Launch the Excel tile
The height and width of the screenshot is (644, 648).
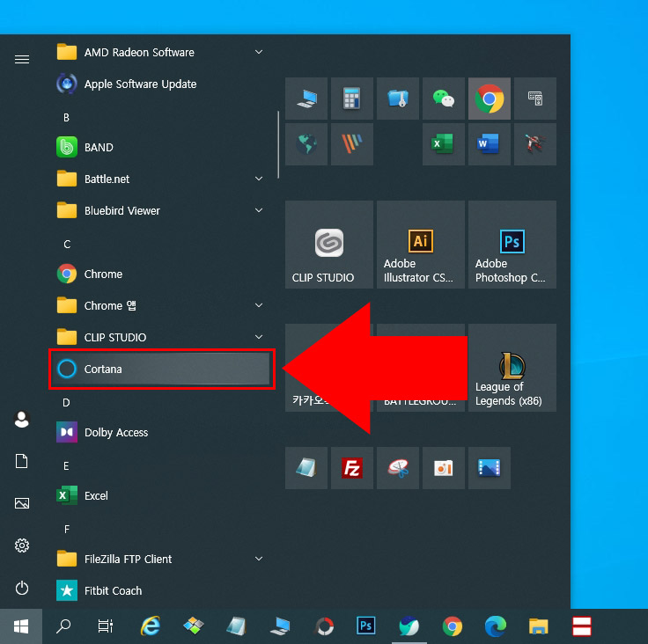pos(444,144)
